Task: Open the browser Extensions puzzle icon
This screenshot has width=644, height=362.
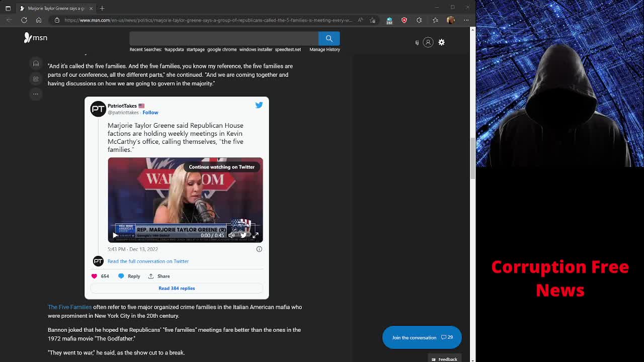Action: [x=419, y=20]
